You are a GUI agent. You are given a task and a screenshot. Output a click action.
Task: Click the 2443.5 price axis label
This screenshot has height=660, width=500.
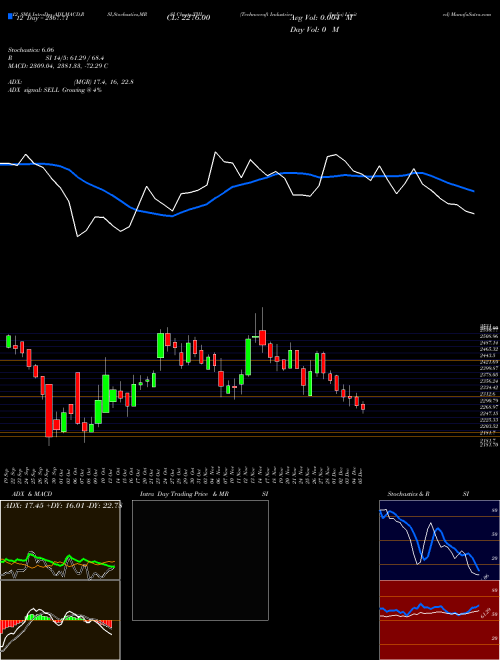click(x=489, y=356)
